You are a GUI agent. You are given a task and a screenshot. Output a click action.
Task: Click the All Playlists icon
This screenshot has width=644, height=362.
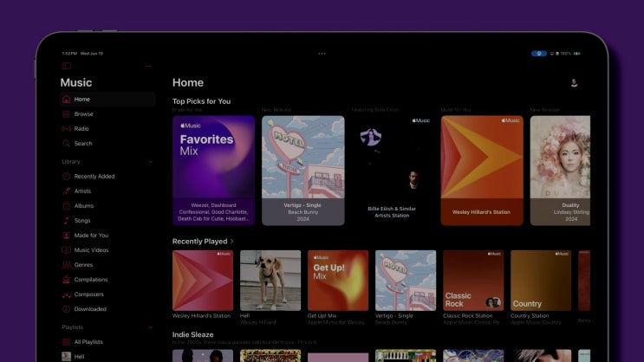point(66,342)
